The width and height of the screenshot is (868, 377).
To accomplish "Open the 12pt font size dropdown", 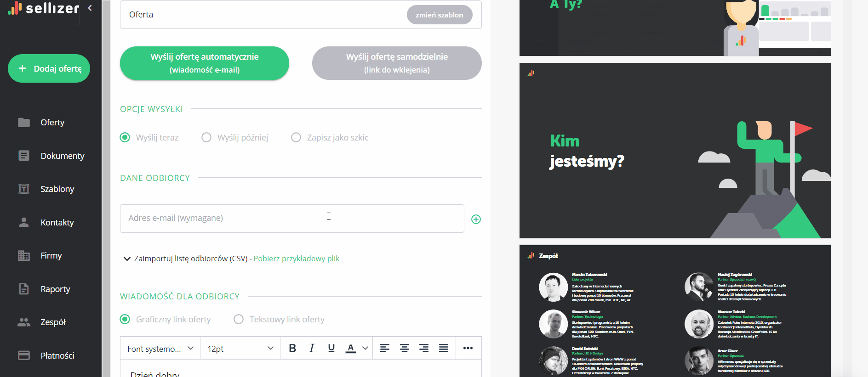I will pyautogui.click(x=240, y=349).
